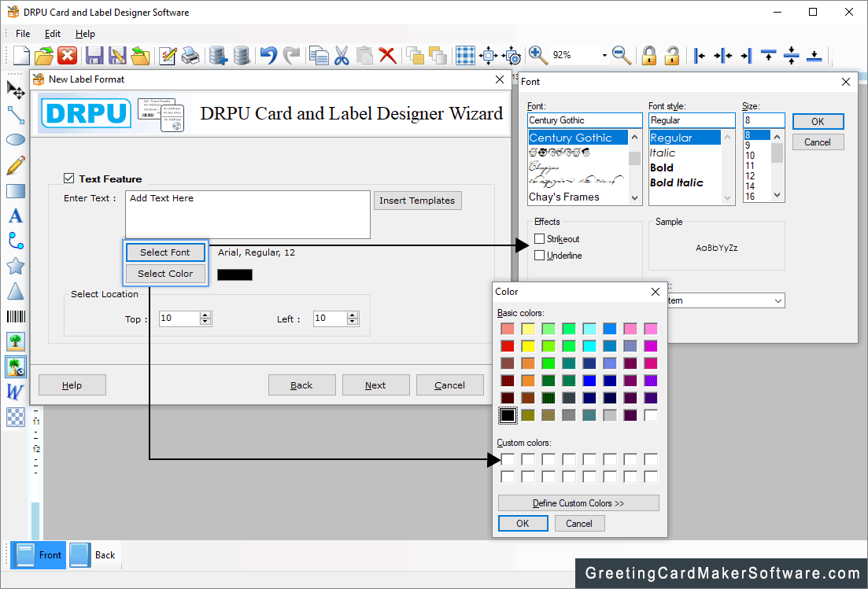The height and width of the screenshot is (589, 868).
Task: Click Back in the wizard
Action: [x=301, y=385]
